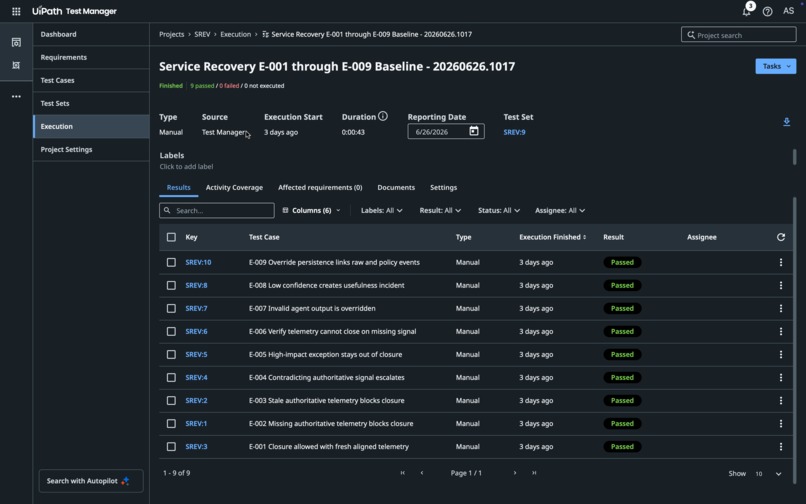Viewport: 806px width, 504px height.
Task: Open the Reporting Date calendar picker
Action: coord(474,131)
